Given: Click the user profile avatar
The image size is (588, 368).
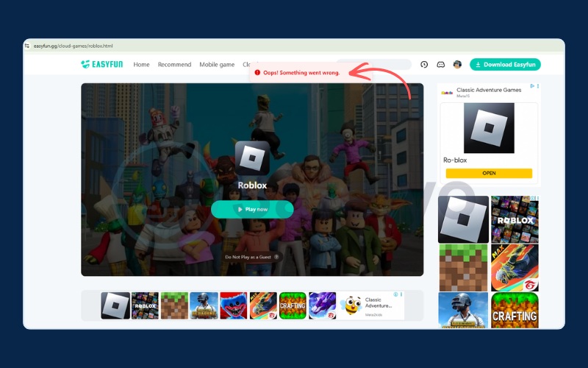Looking at the screenshot, I should [x=457, y=65].
